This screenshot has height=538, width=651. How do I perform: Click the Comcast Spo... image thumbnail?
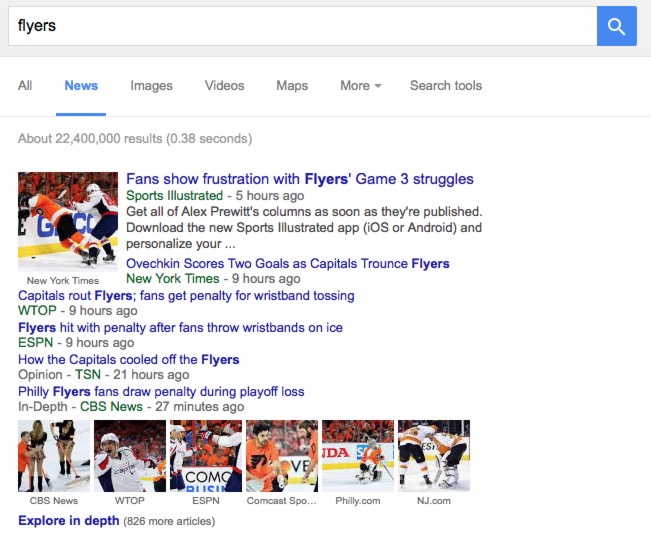click(281, 456)
